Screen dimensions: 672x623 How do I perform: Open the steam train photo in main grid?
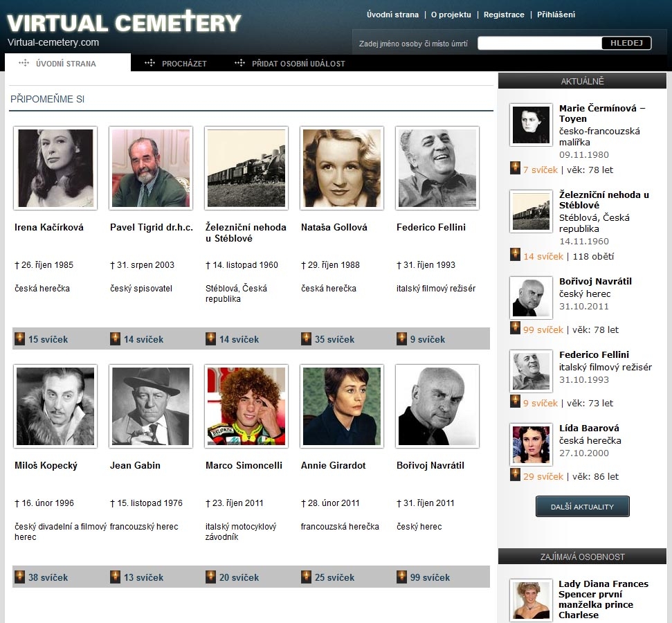tap(246, 168)
